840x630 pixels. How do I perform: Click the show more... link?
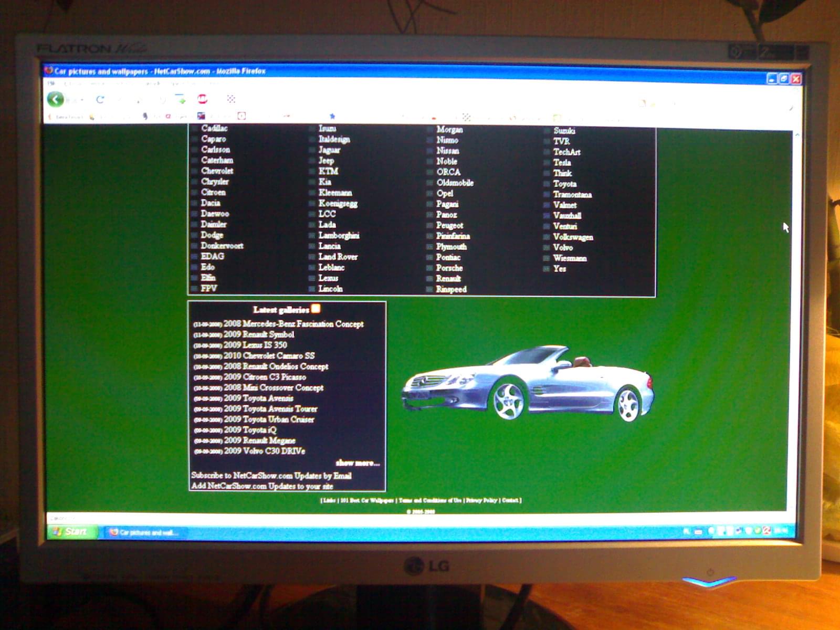[358, 463]
